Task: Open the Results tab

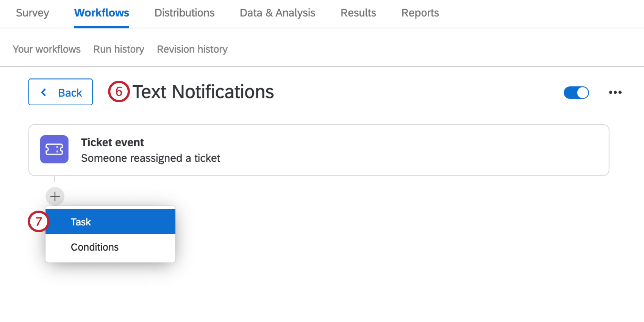Action: click(358, 13)
